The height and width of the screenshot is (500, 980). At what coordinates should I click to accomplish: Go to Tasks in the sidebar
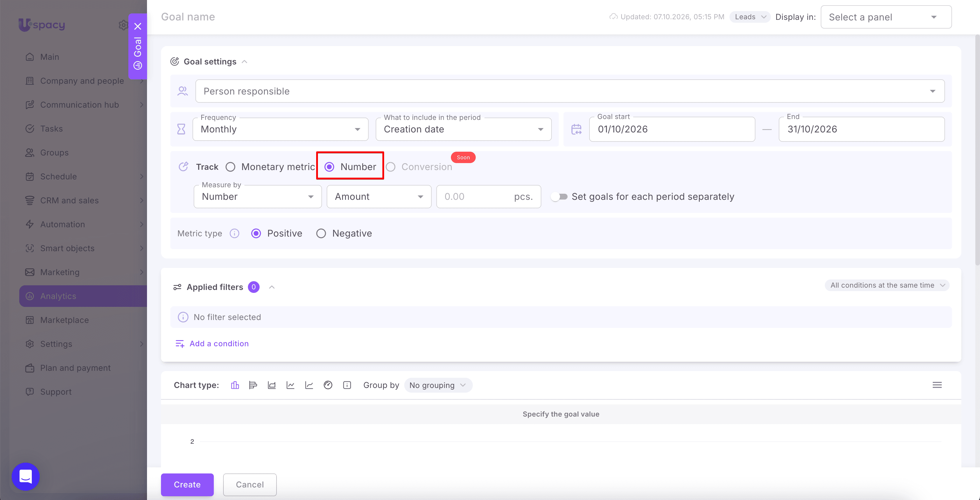pos(83,129)
